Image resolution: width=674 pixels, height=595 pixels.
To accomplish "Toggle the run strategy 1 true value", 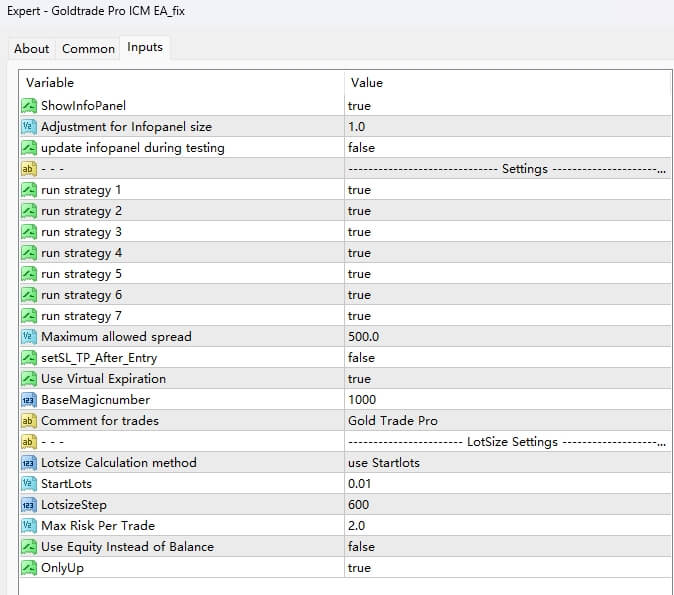I will (x=359, y=190).
